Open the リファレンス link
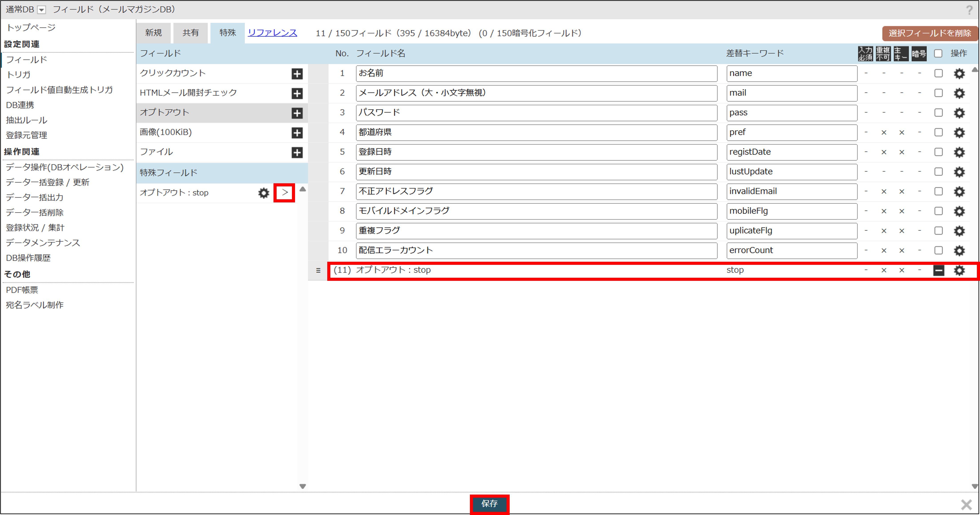The image size is (980, 515). (x=272, y=33)
